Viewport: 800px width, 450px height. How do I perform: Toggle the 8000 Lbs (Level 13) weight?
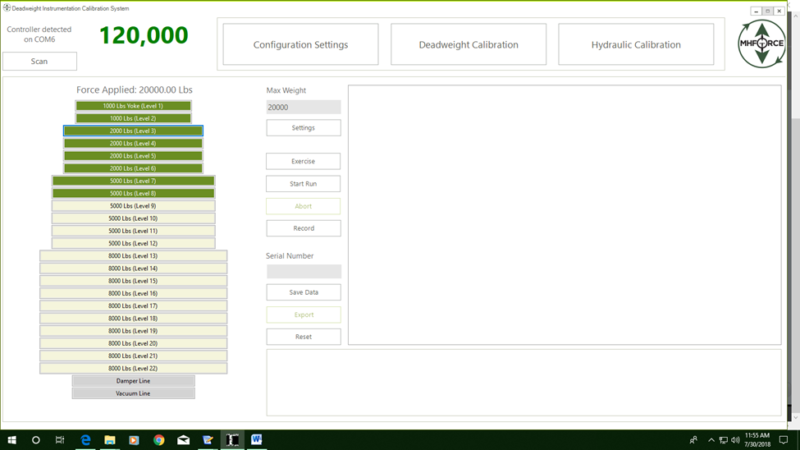pos(133,256)
